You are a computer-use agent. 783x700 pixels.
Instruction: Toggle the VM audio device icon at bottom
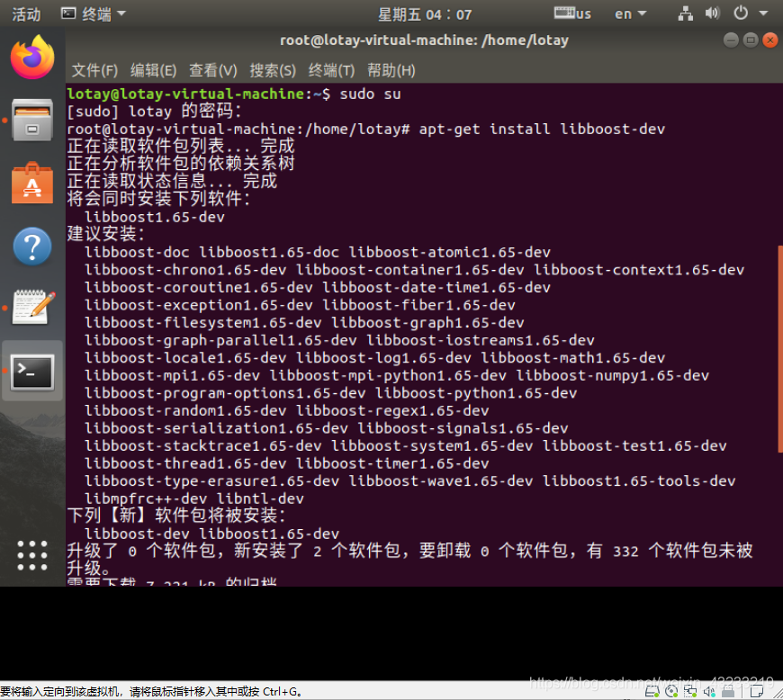(709, 691)
